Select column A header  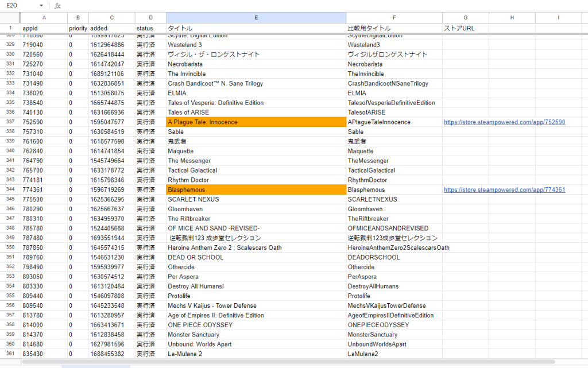pos(44,18)
